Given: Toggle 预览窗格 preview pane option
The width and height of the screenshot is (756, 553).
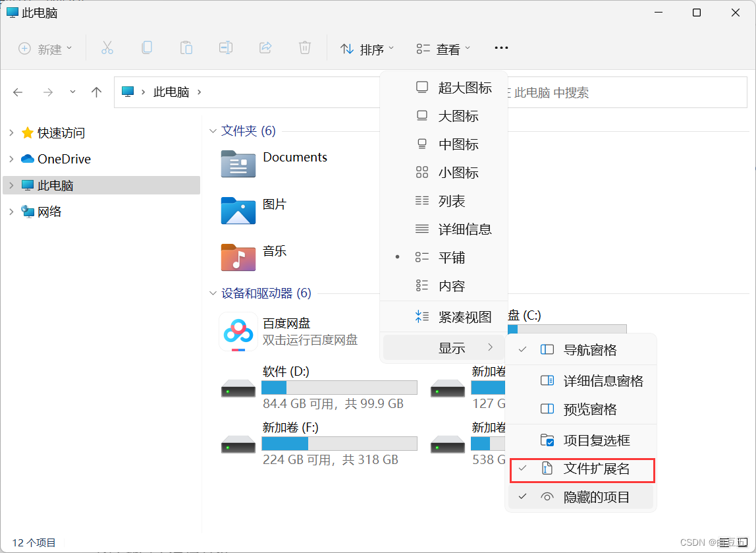Looking at the screenshot, I should pos(581,409).
